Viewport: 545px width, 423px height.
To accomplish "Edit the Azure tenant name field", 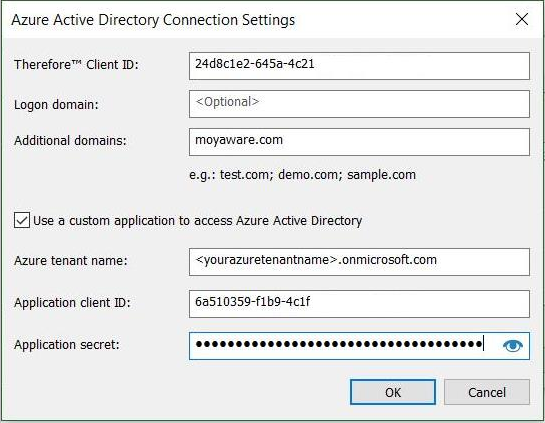I will [x=359, y=262].
